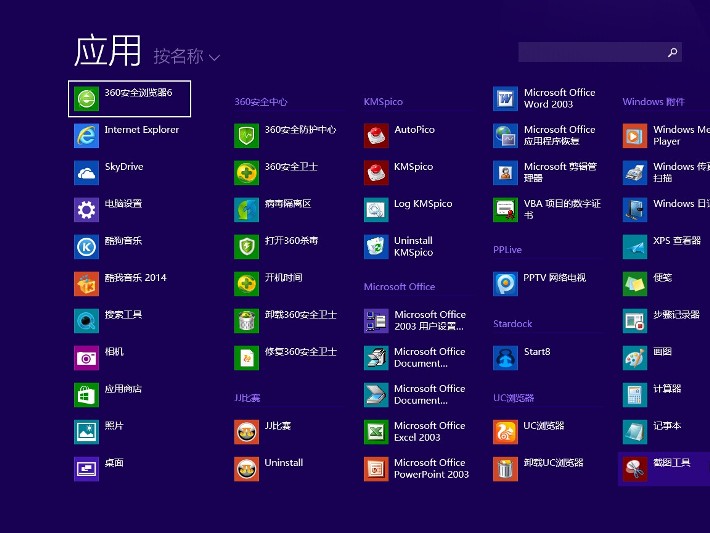The image size is (710, 533).
Task: Select the PPLive group header
Action: coord(507,250)
